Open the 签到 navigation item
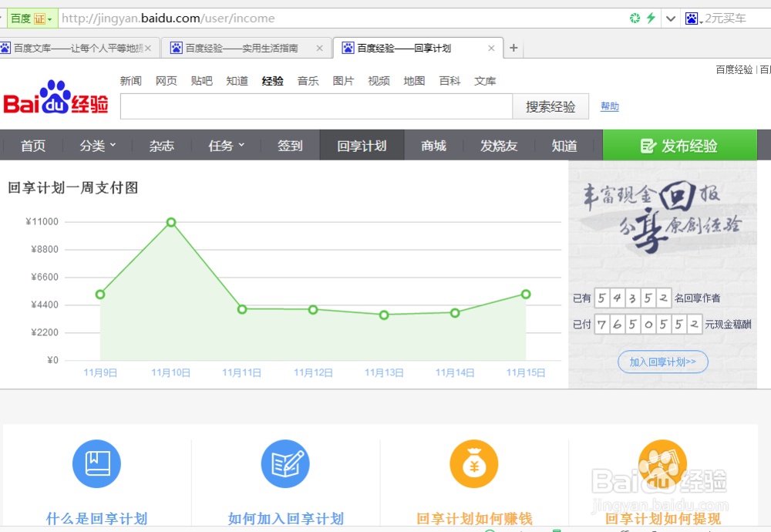Image resolution: width=771 pixels, height=532 pixels. click(x=290, y=146)
